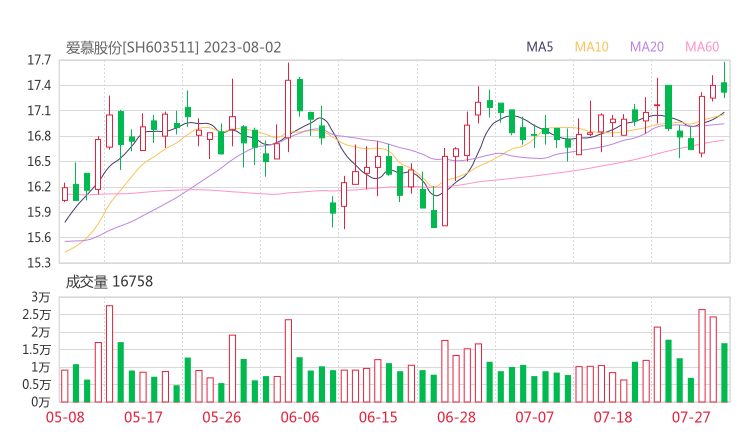Screen dimensions: 740x440
Task: Select the 0.5万 volume axis label
Action: 36,385
